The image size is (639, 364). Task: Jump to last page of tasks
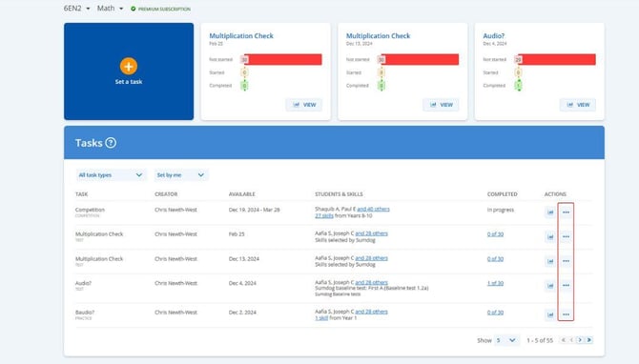pyautogui.click(x=589, y=340)
